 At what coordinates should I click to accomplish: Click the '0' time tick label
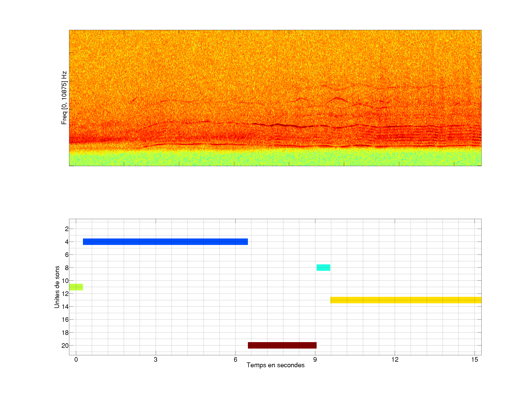(x=76, y=359)
